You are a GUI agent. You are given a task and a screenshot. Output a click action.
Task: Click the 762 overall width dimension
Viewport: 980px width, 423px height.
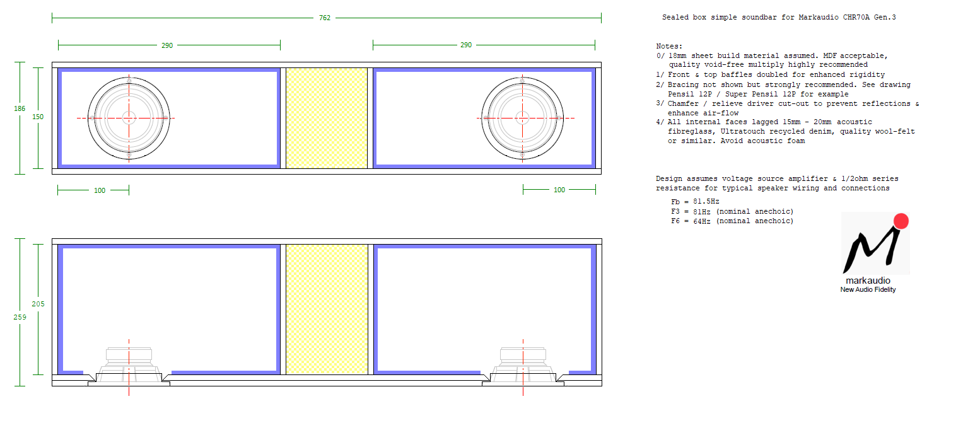[x=324, y=18]
